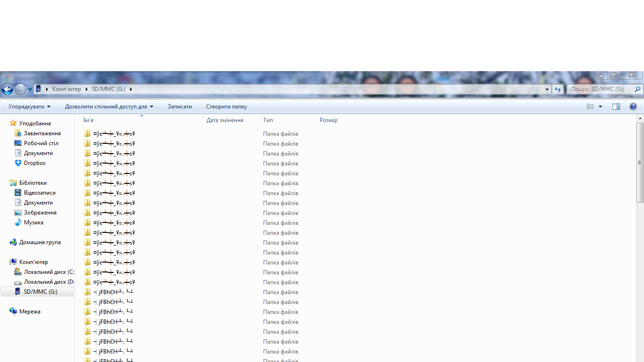Click the vertical scrollbar thumb
The height and width of the screenshot is (362, 644).
click(640, 163)
